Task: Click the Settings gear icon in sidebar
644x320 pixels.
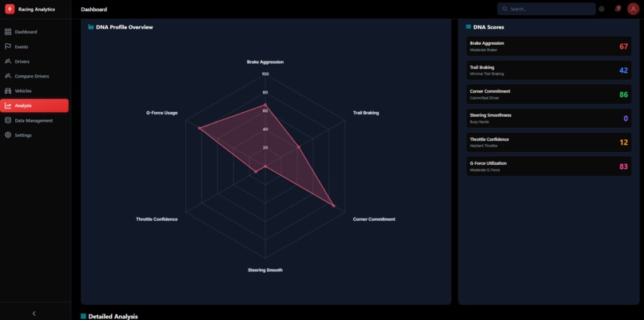Action: point(8,135)
